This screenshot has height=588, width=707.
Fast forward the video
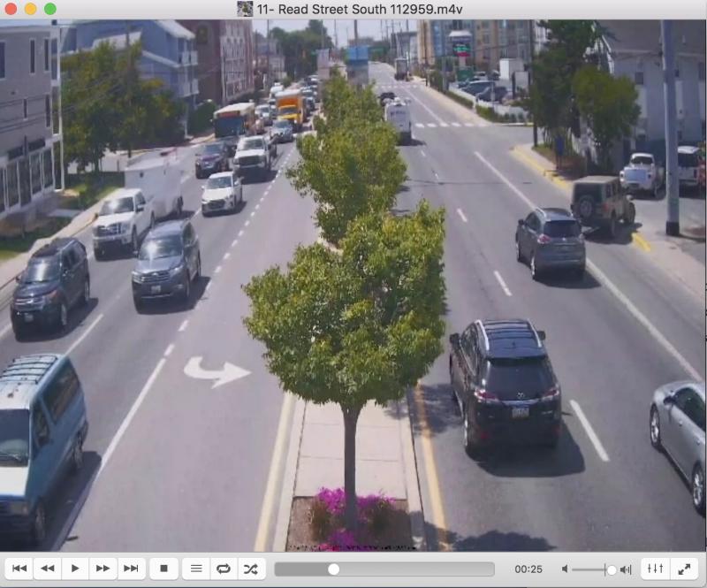pos(103,569)
